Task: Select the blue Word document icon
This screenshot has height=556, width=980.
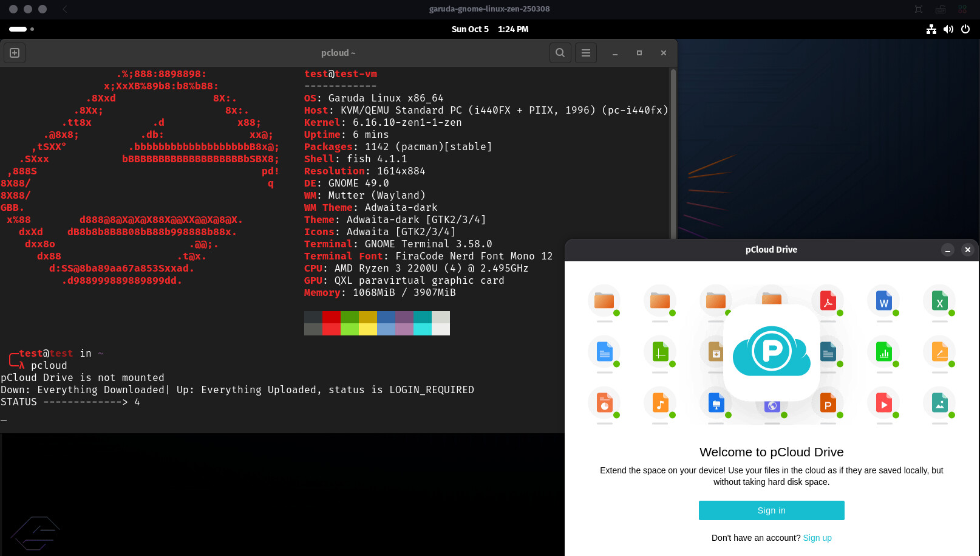Action: click(883, 301)
